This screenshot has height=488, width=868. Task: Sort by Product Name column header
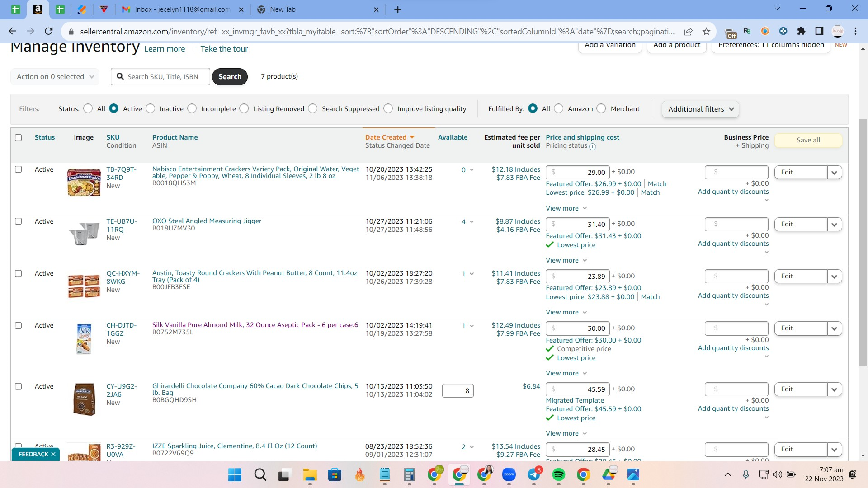(175, 137)
